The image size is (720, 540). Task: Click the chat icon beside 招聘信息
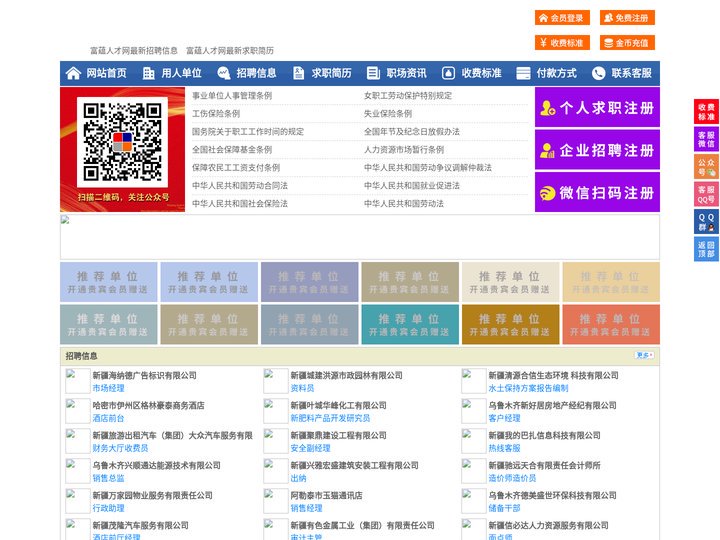coord(224,73)
